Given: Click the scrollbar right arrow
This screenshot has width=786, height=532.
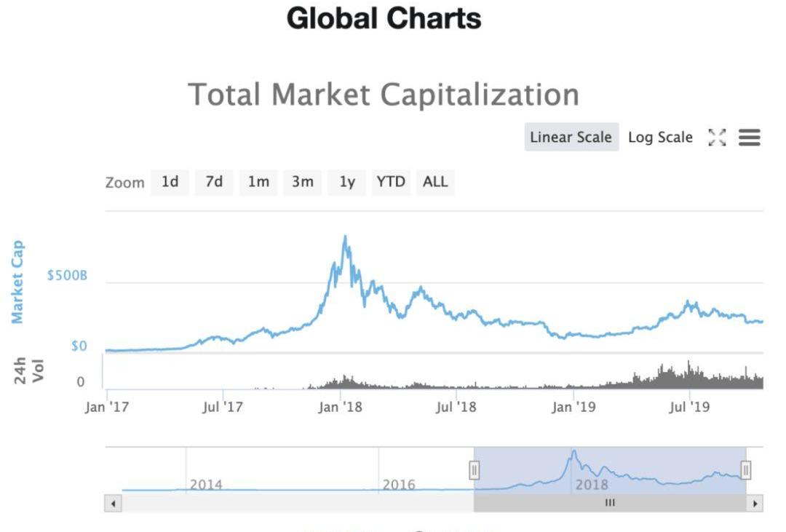Looking at the screenshot, I should coord(756,503).
